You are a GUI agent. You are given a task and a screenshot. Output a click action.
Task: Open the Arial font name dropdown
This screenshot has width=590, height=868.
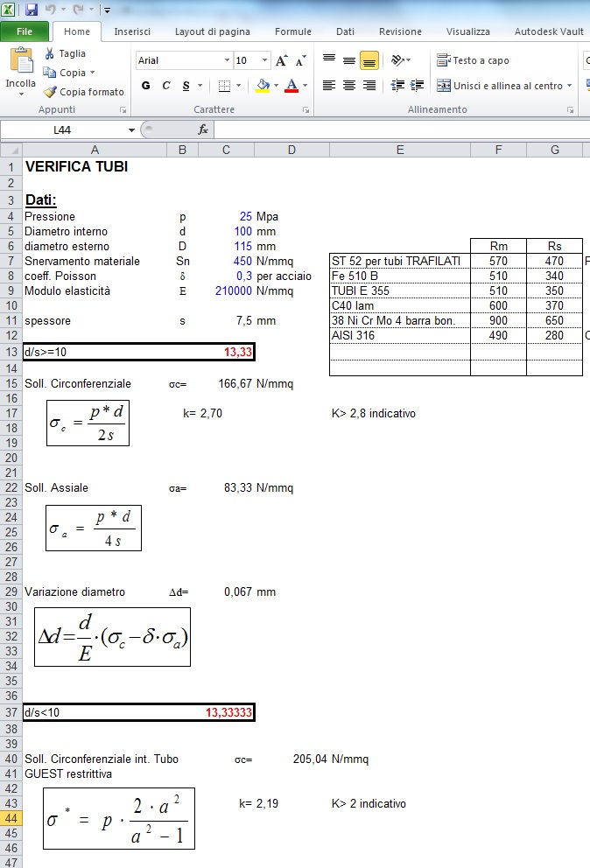(227, 60)
